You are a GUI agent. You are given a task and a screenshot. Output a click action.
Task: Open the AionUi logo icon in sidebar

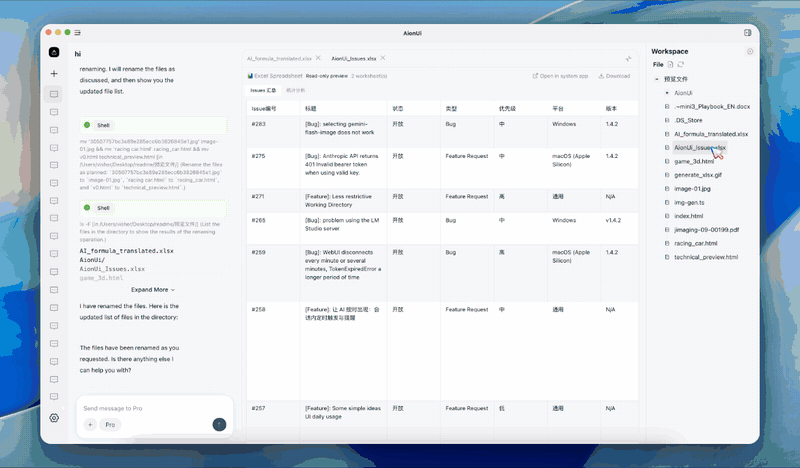[x=54, y=52]
